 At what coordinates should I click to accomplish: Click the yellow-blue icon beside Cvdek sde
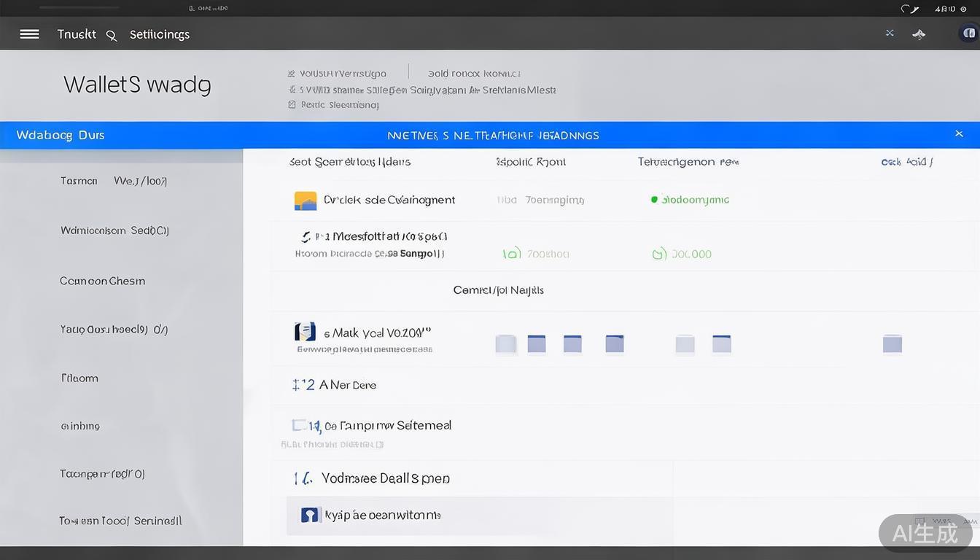tap(305, 201)
